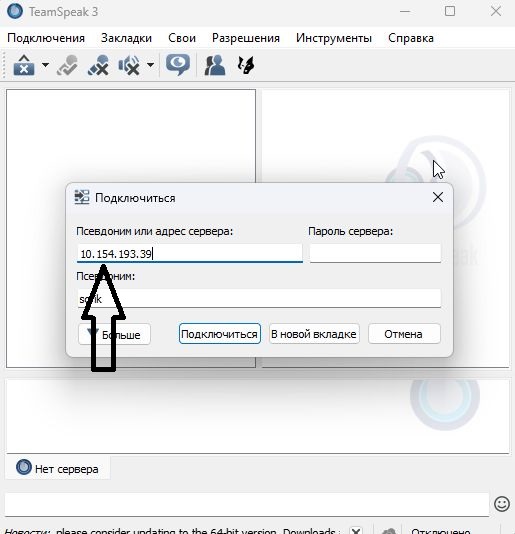Select the Нет сервера chat tab
Screen dimensions: 515x534
pyautogui.click(x=57, y=468)
